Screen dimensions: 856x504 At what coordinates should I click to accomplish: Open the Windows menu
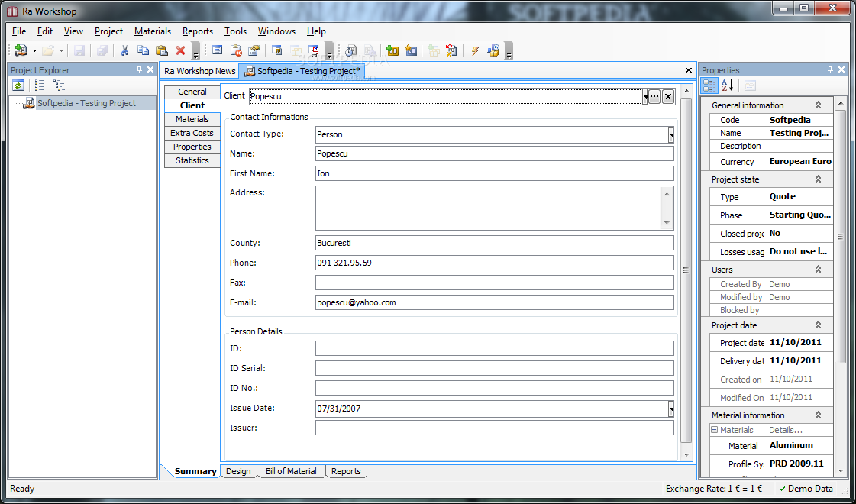pyautogui.click(x=276, y=31)
